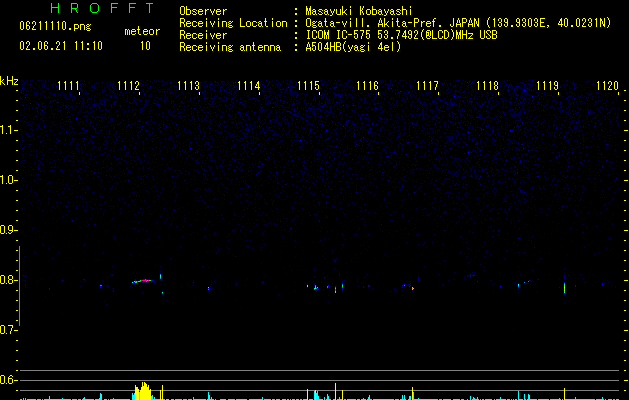Click the Ogata-vill. Akita-Pref. JAPAN location text
This screenshot has height=400, width=629.
(x=458, y=23)
